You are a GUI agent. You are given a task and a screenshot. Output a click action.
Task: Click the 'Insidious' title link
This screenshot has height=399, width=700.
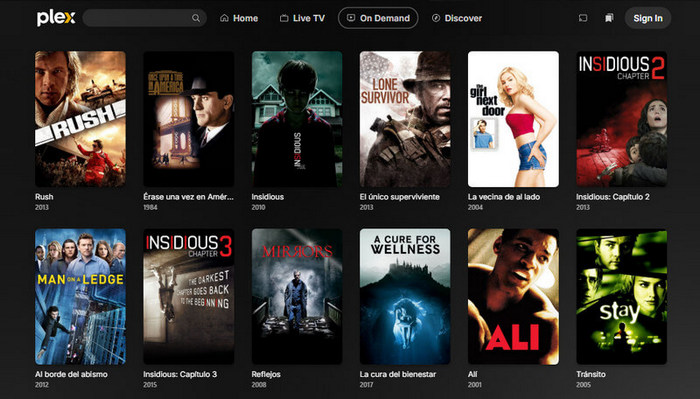point(267,197)
